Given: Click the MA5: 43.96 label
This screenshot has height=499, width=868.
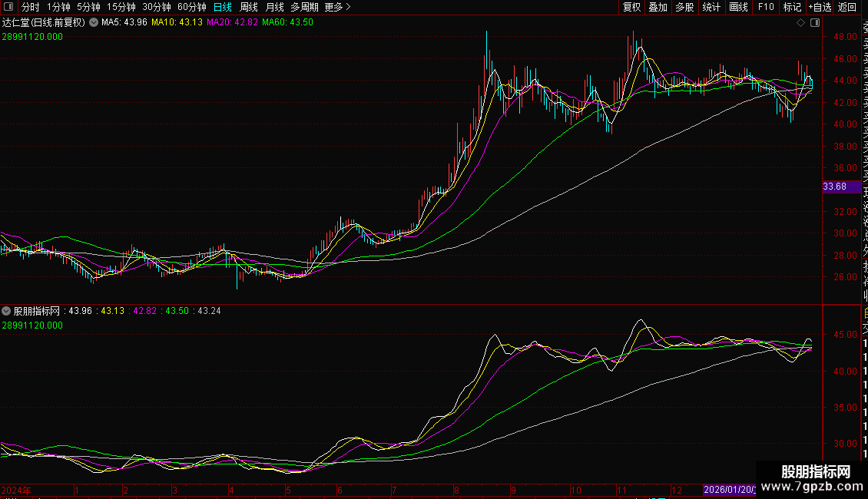Looking at the screenshot, I should click(x=124, y=22).
